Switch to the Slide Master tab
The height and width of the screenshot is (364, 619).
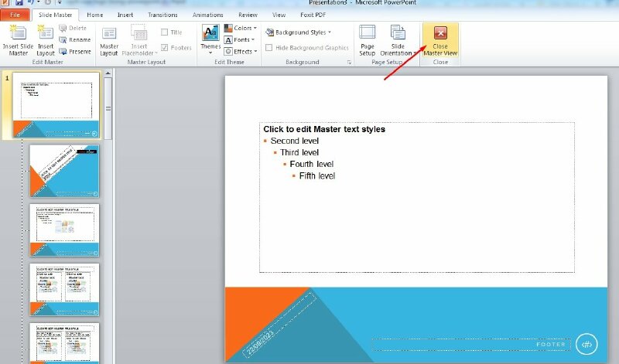(x=55, y=15)
